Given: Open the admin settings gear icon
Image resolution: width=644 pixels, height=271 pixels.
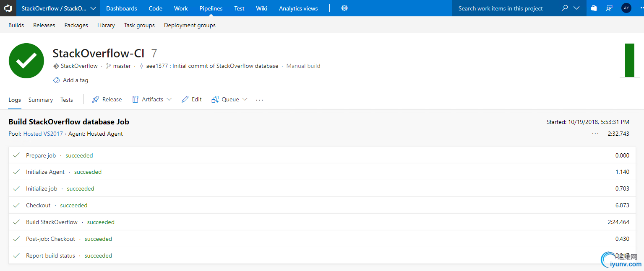Looking at the screenshot, I should [x=344, y=8].
